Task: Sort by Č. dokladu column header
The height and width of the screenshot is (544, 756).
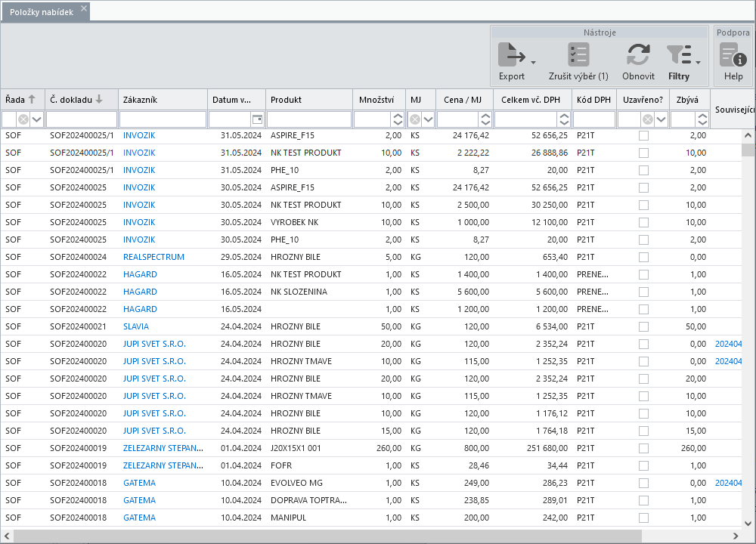Action: coord(82,100)
